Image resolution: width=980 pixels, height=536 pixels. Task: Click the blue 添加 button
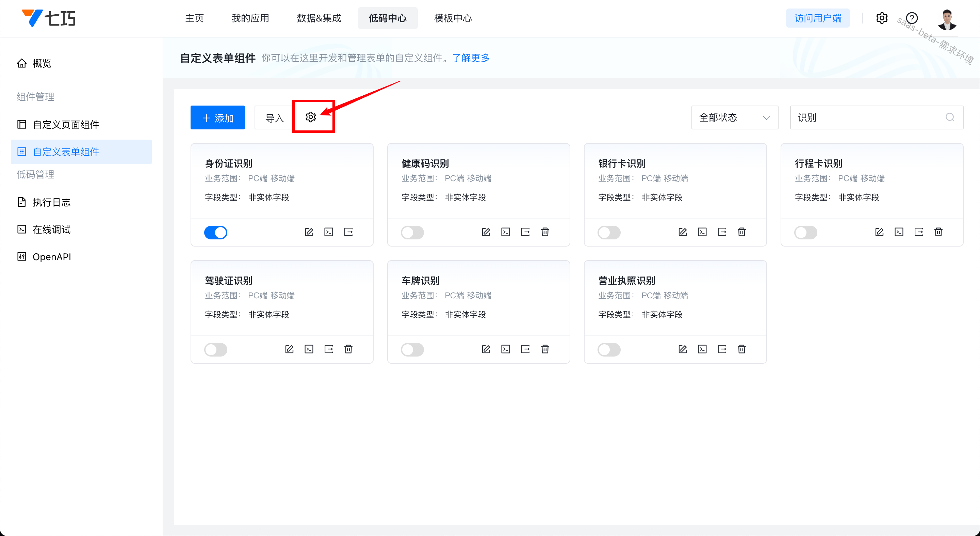[218, 117]
